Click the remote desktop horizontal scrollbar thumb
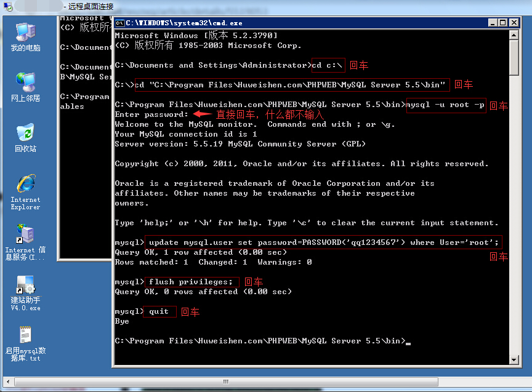 point(227,382)
